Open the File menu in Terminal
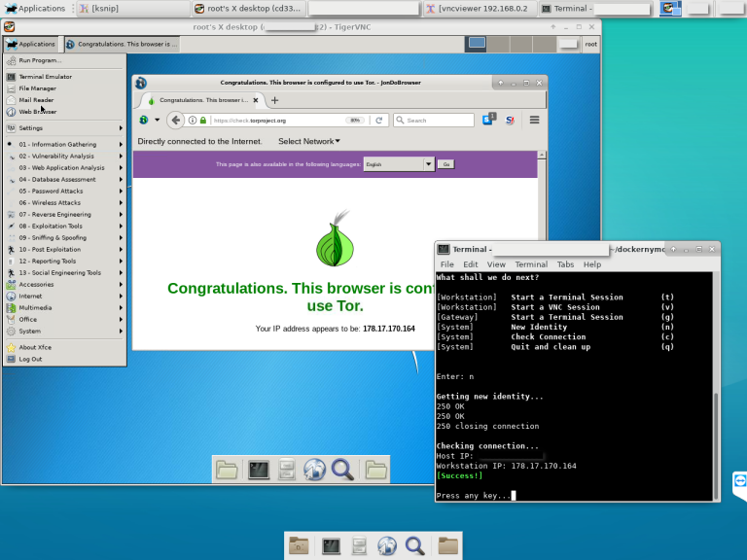Image resolution: width=747 pixels, height=560 pixels. click(x=446, y=264)
